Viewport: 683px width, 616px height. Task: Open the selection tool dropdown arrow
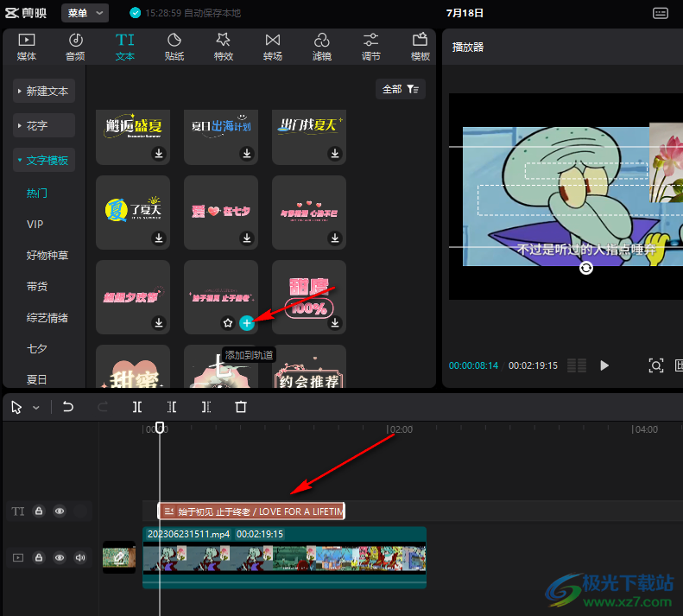point(36,408)
